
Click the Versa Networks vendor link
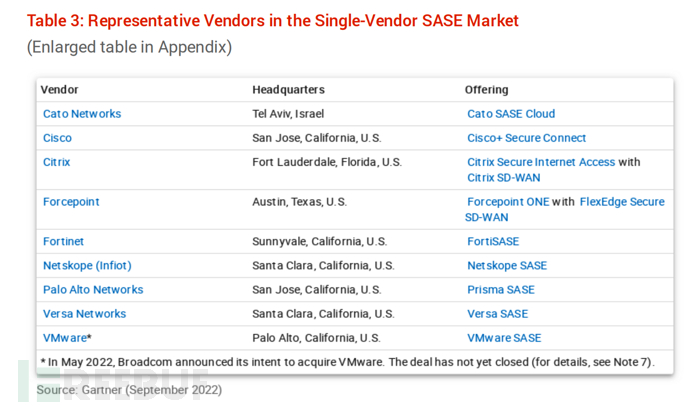84,314
